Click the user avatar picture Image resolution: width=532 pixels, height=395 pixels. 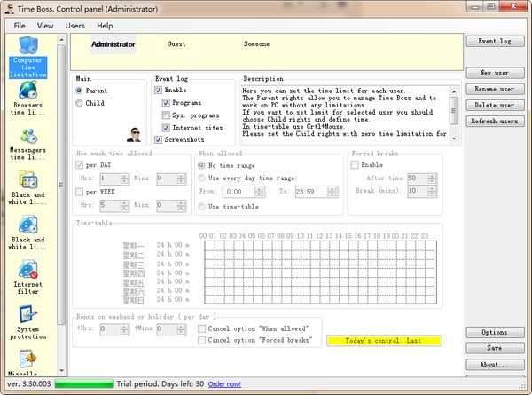[135, 135]
